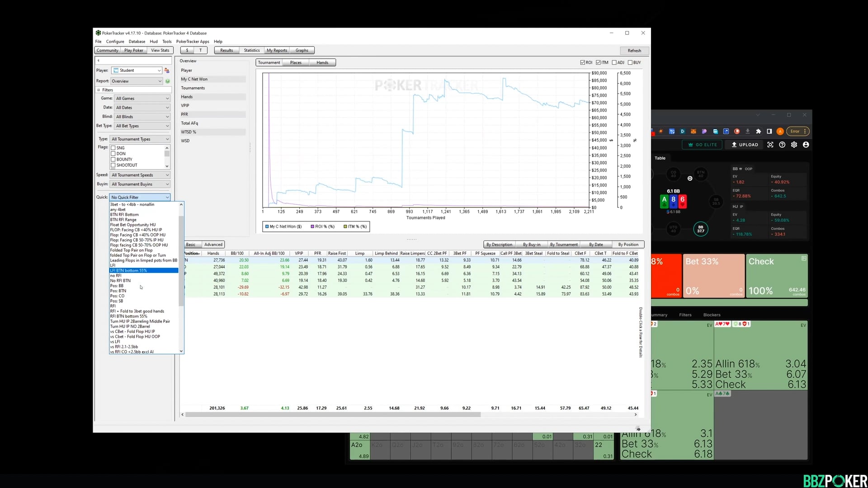Enable the ADJ graph checkbox

click(x=614, y=63)
